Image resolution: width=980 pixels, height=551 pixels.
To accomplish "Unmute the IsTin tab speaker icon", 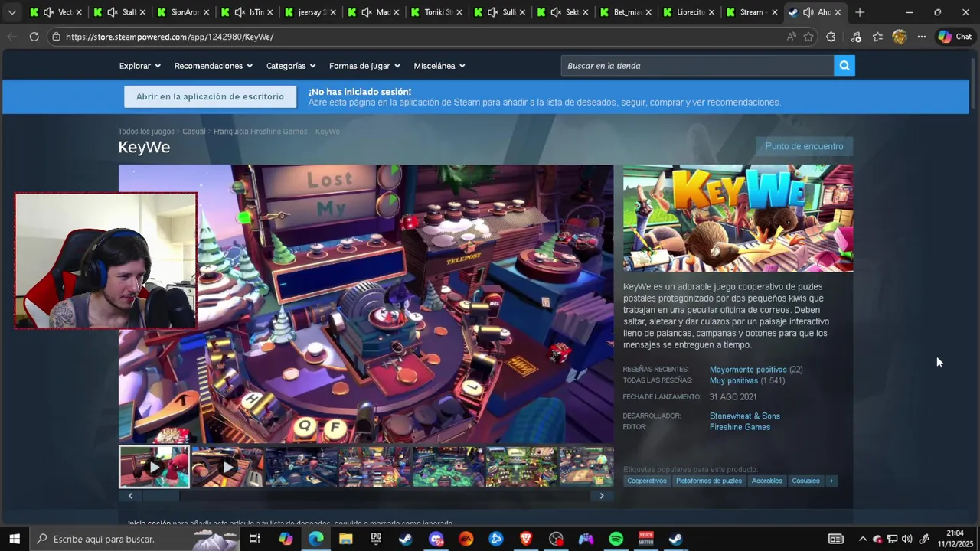I will [x=239, y=12].
